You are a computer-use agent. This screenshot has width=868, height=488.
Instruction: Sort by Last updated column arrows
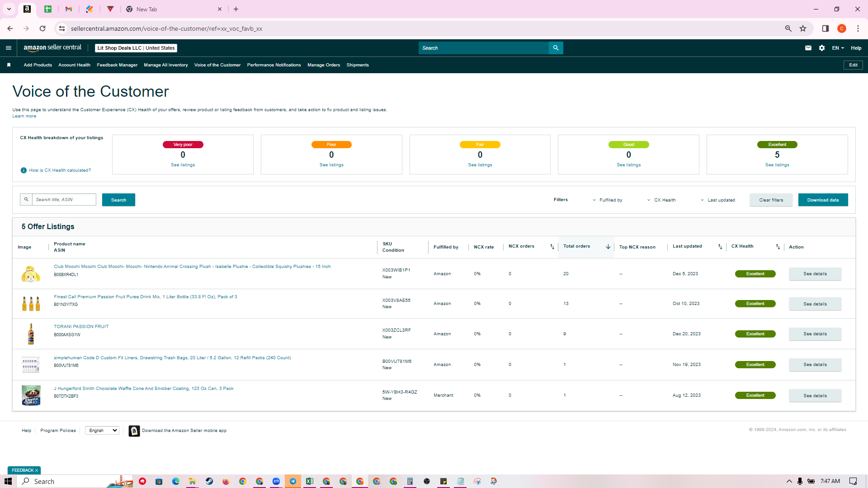coord(720,247)
